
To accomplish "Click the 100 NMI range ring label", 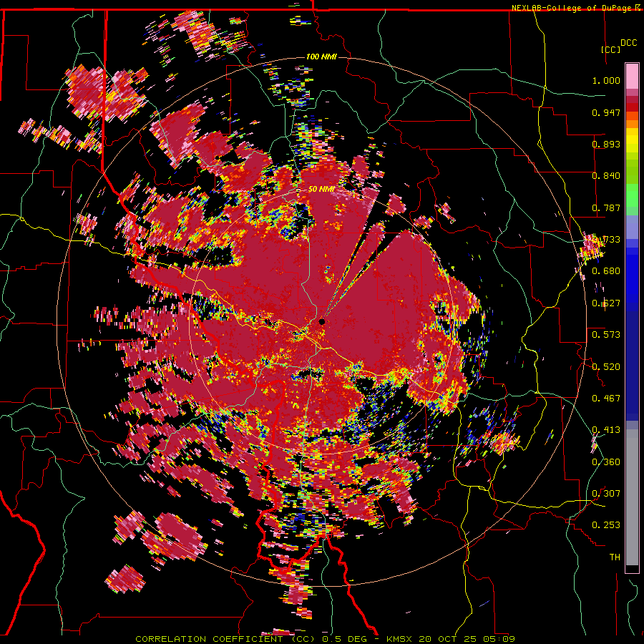I will [x=321, y=57].
